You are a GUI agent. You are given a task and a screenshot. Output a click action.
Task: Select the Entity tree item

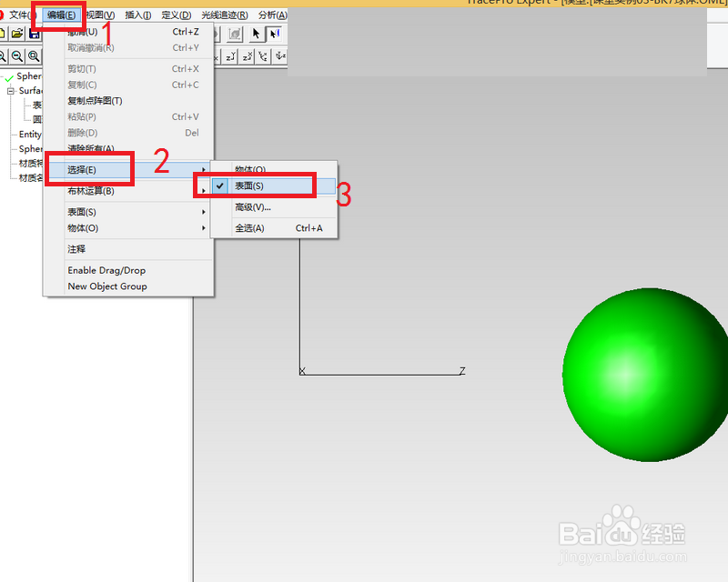click(30, 134)
